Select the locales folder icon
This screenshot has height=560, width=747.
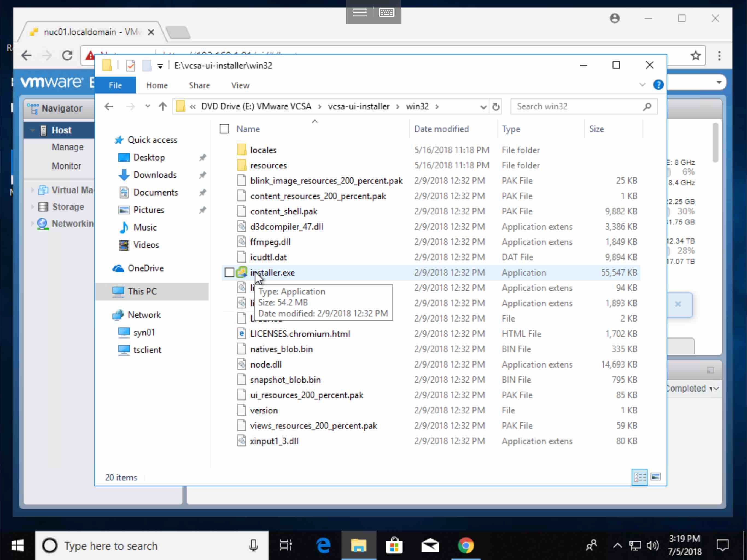tap(241, 150)
